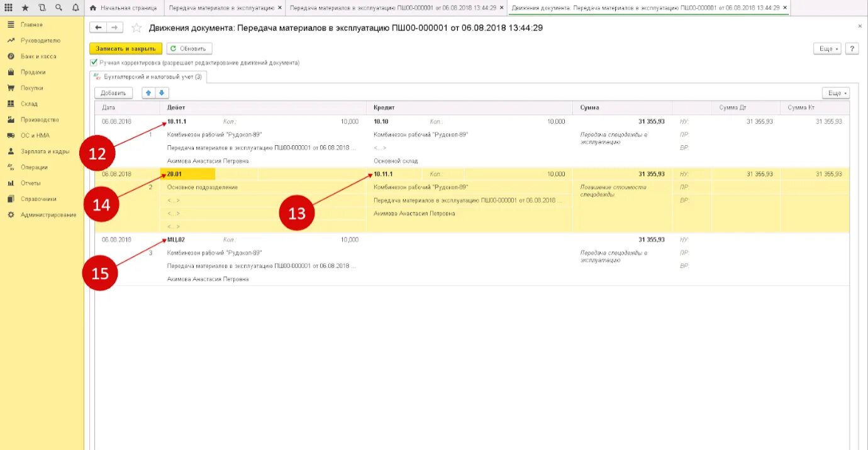Open Зарплата и кадры section
This screenshot has height=450, width=868.
(x=45, y=151)
